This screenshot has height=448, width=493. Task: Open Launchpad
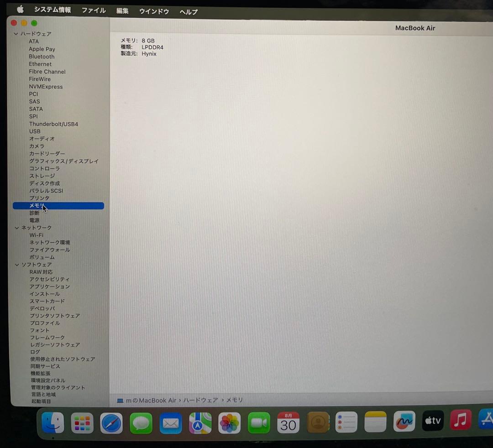83,422
